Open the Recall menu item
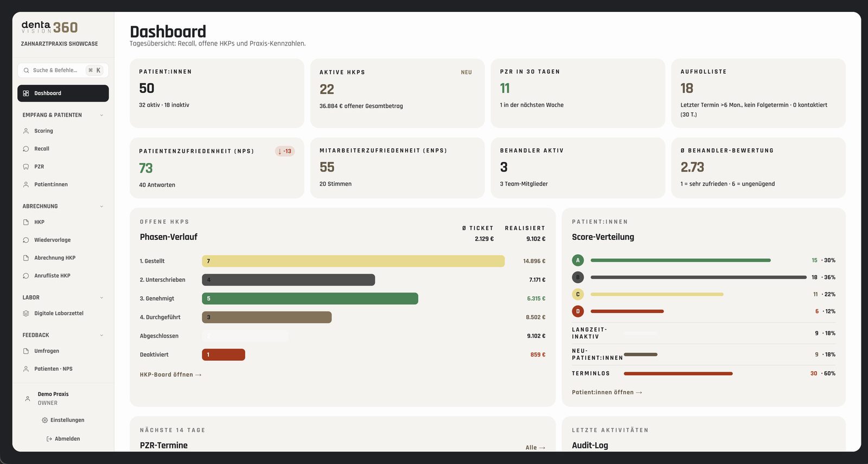The image size is (868, 464). point(63,149)
